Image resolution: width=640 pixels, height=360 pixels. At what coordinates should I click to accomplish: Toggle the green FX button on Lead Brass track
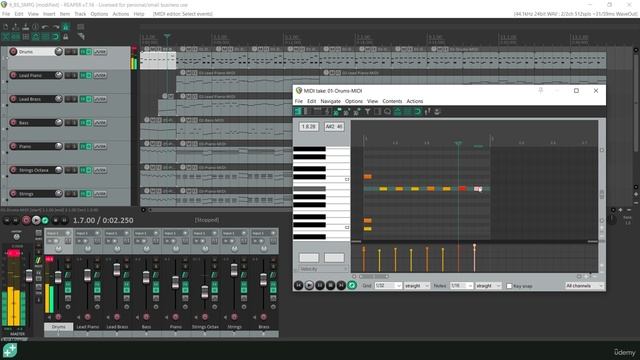point(83,99)
